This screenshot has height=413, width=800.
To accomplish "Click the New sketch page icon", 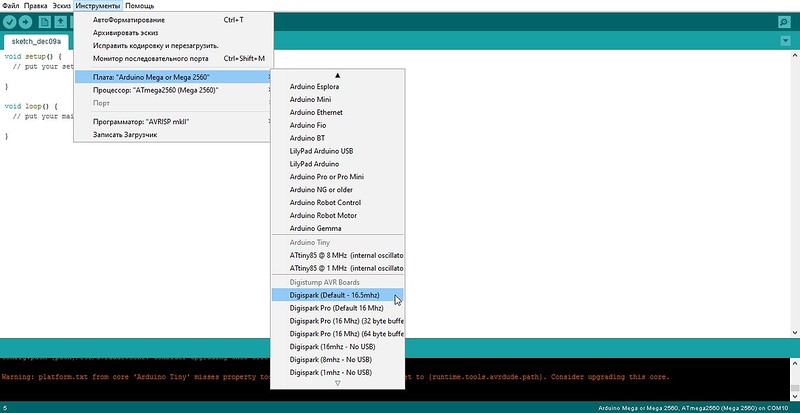I will tap(45, 22).
